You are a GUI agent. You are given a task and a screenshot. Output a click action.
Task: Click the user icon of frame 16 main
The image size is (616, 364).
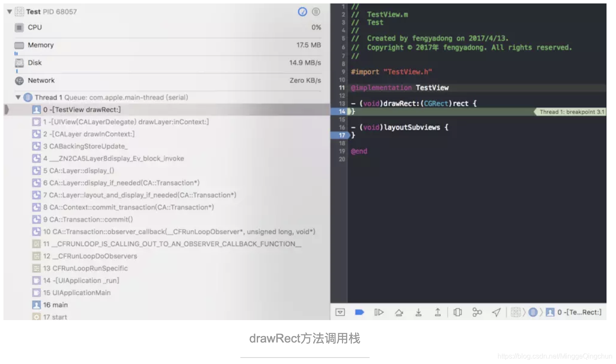37,305
